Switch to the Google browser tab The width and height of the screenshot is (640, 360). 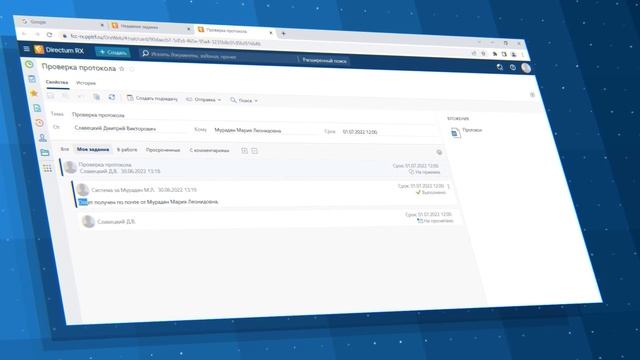pyautogui.click(x=61, y=22)
